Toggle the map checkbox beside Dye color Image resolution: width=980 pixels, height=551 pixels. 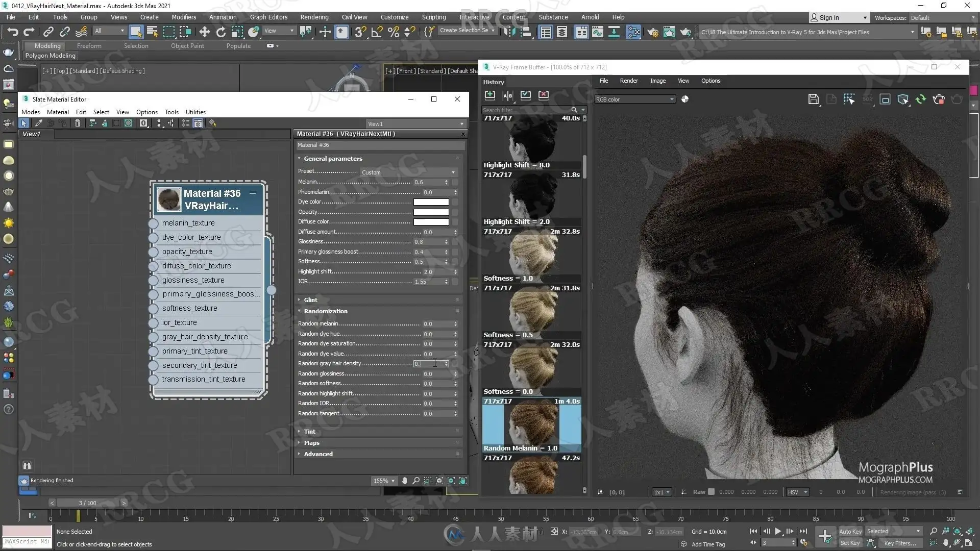(x=455, y=202)
